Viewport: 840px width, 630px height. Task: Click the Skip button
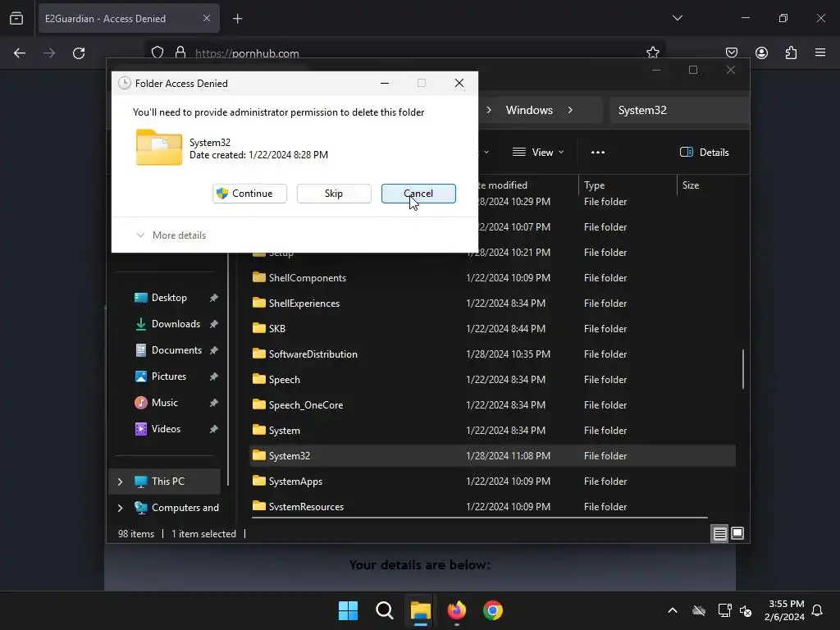tap(334, 194)
